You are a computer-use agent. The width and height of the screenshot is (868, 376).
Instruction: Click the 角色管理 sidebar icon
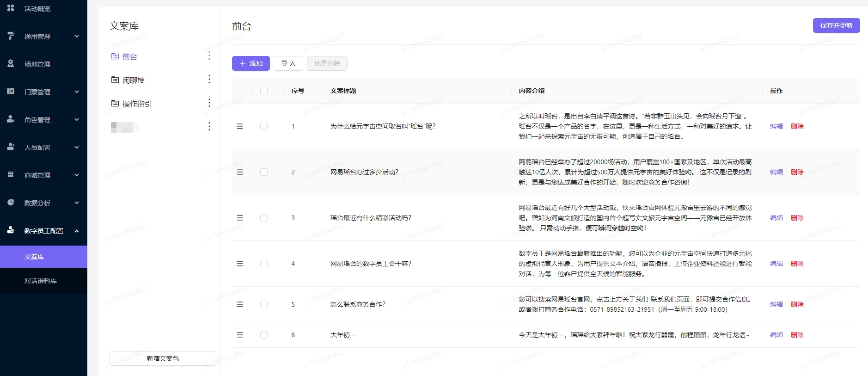[x=11, y=119]
